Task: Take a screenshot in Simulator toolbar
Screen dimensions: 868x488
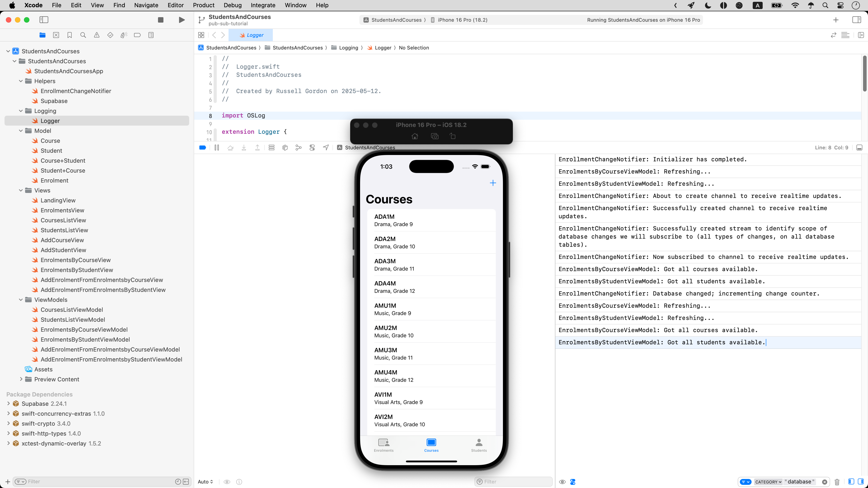Action: coord(435,136)
